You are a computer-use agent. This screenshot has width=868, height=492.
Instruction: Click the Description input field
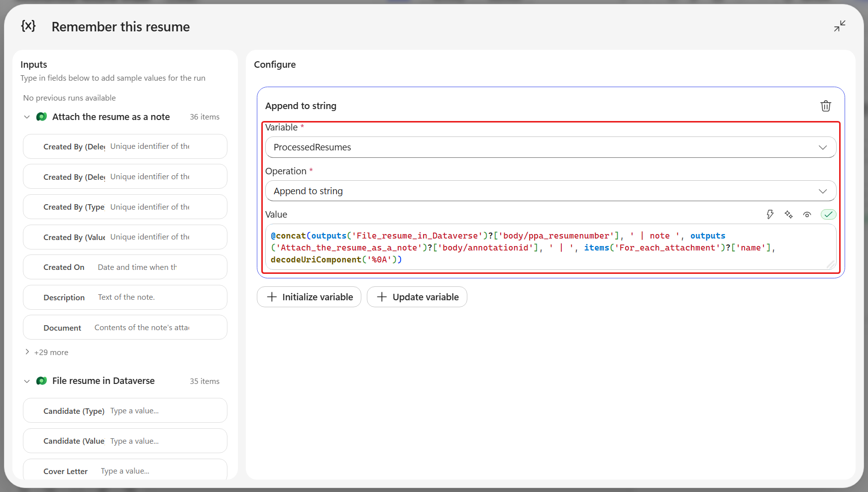click(125, 297)
